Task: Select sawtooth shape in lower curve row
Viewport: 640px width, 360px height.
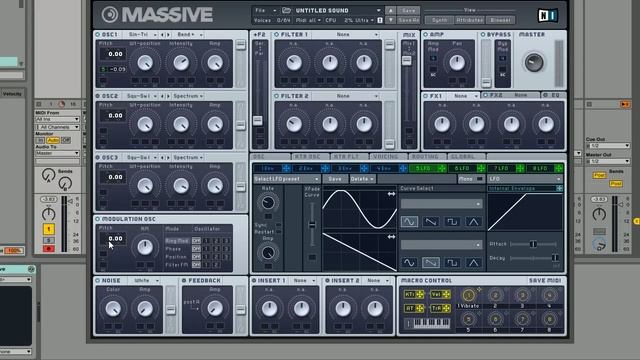Action: (x=431, y=262)
